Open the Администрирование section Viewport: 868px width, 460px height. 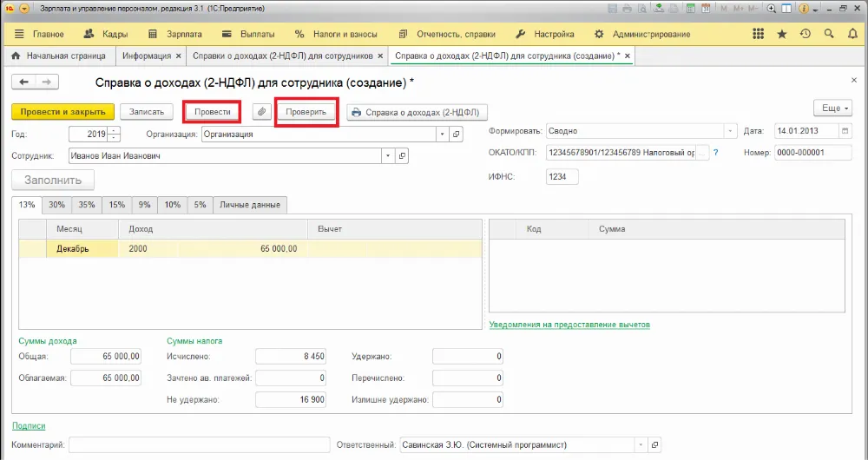[642, 34]
